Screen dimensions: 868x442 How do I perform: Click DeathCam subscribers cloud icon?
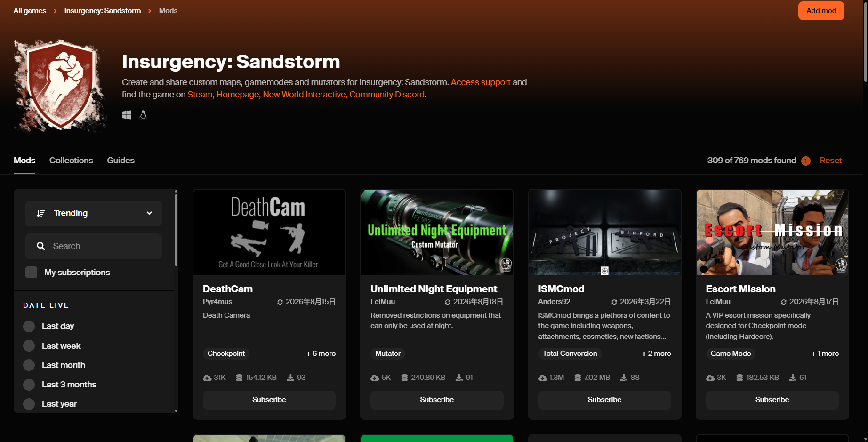click(207, 378)
